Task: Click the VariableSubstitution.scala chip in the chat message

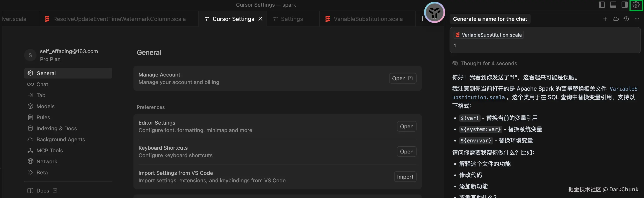Action: [x=488, y=35]
